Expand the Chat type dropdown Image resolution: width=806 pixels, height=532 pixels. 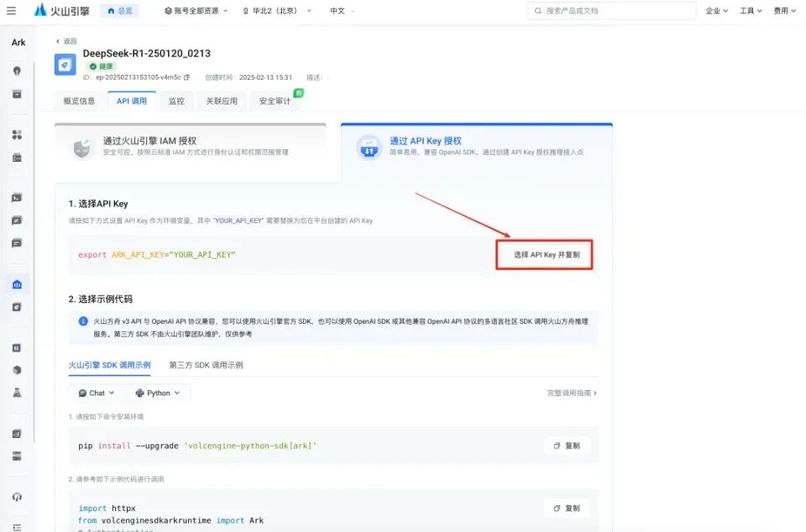click(97, 393)
